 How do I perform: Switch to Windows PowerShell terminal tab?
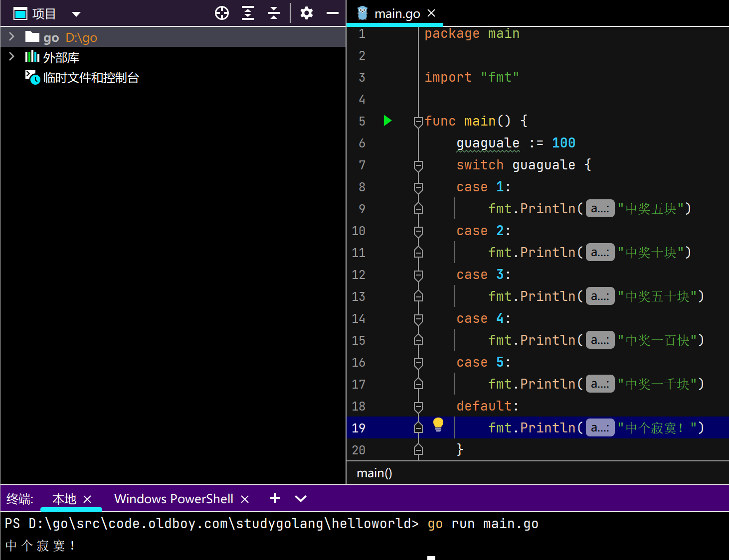click(x=174, y=499)
